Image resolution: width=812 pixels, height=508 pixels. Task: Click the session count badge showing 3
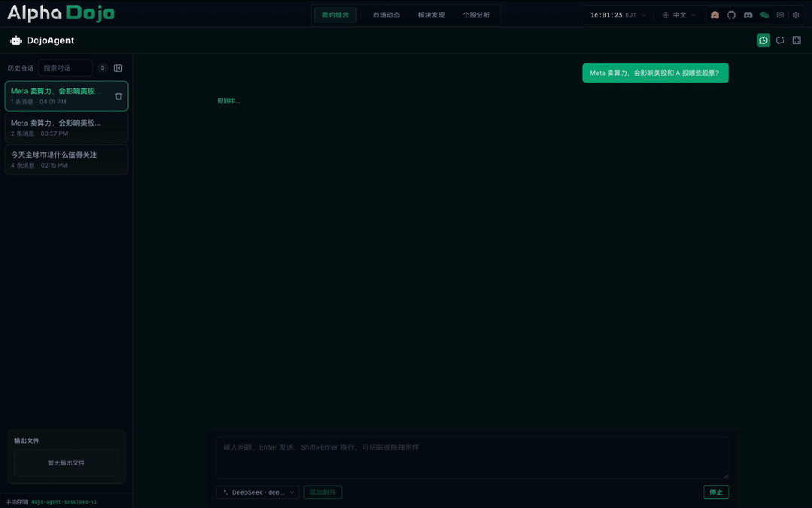[102, 68]
